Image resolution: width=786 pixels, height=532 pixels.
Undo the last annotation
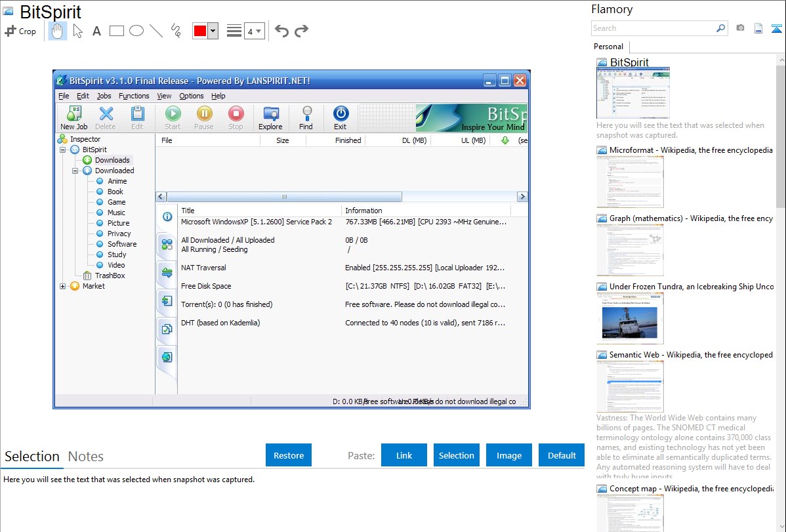click(281, 31)
